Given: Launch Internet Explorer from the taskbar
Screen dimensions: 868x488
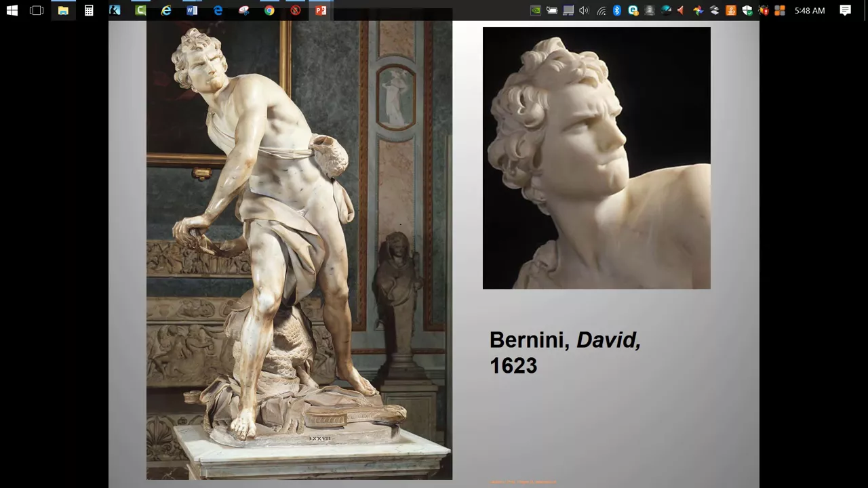Looking at the screenshot, I should [166, 10].
